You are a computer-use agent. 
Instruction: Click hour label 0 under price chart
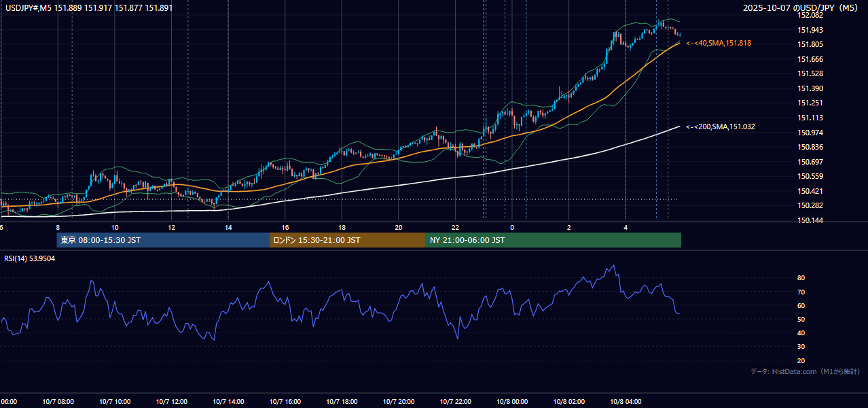[x=512, y=227]
